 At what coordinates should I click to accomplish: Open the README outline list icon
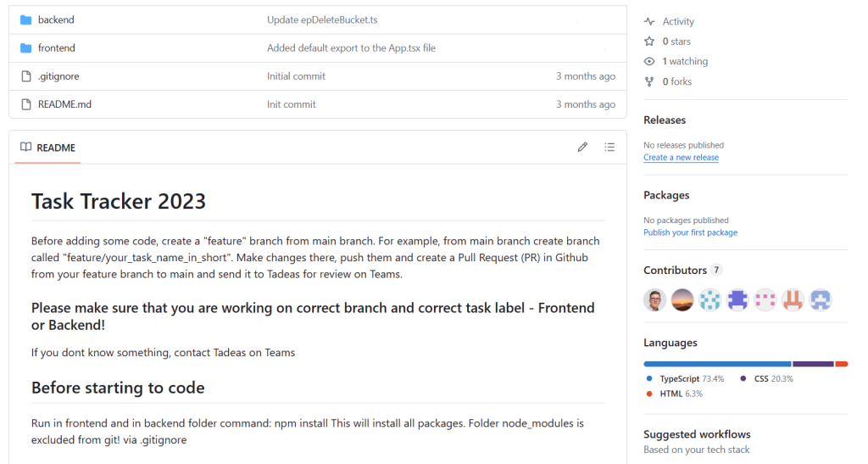coord(609,148)
